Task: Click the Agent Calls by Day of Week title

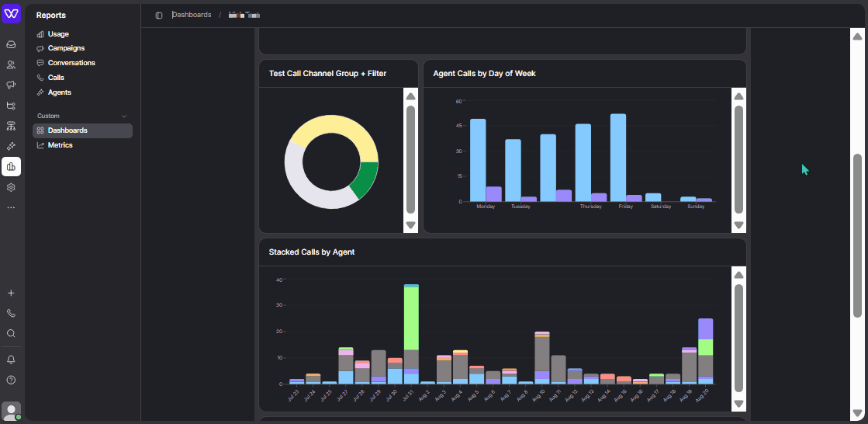Action: pos(484,73)
